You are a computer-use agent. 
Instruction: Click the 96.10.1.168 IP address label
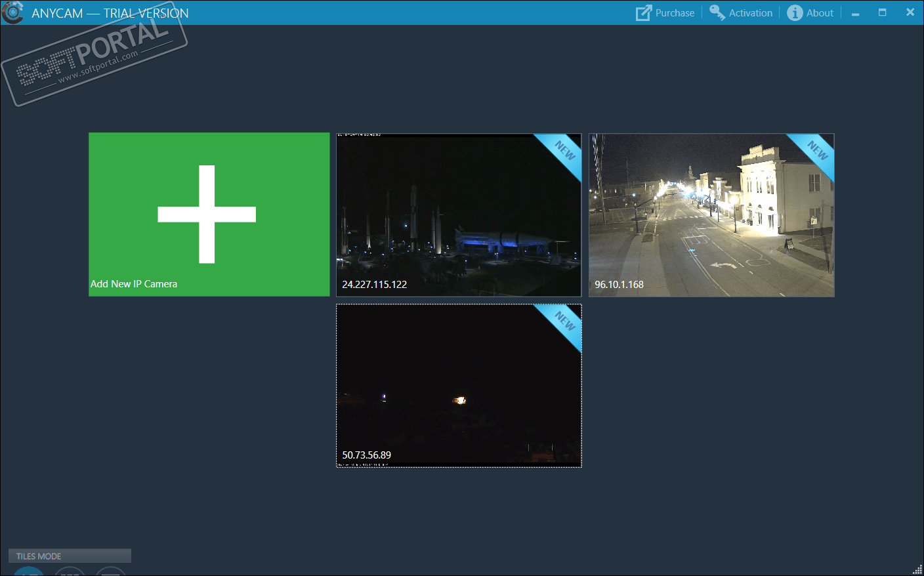[x=619, y=285]
